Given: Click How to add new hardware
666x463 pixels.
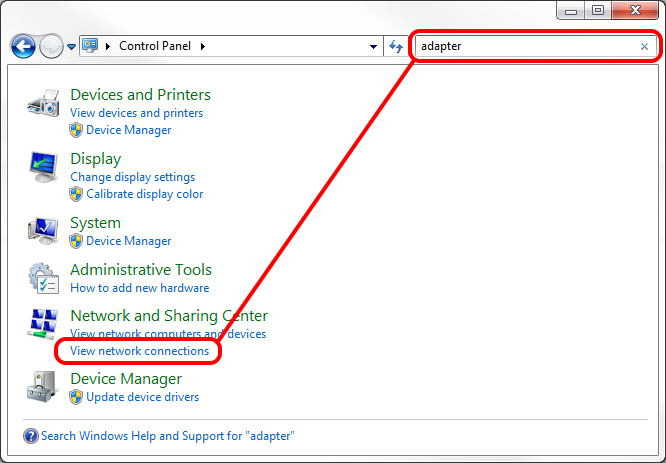Looking at the screenshot, I should pyautogui.click(x=139, y=288).
